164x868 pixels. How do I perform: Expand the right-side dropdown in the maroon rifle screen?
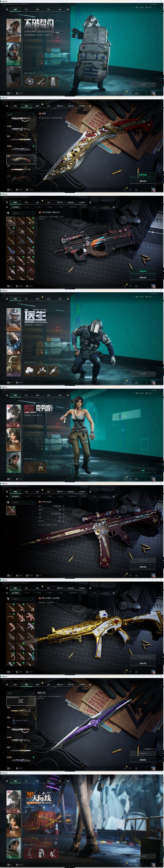click(x=143, y=502)
